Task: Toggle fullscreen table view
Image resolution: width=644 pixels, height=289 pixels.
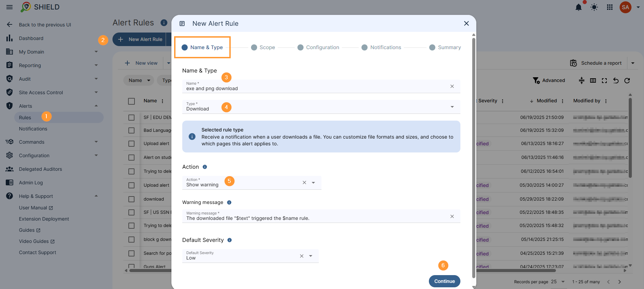Action: click(604, 80)
